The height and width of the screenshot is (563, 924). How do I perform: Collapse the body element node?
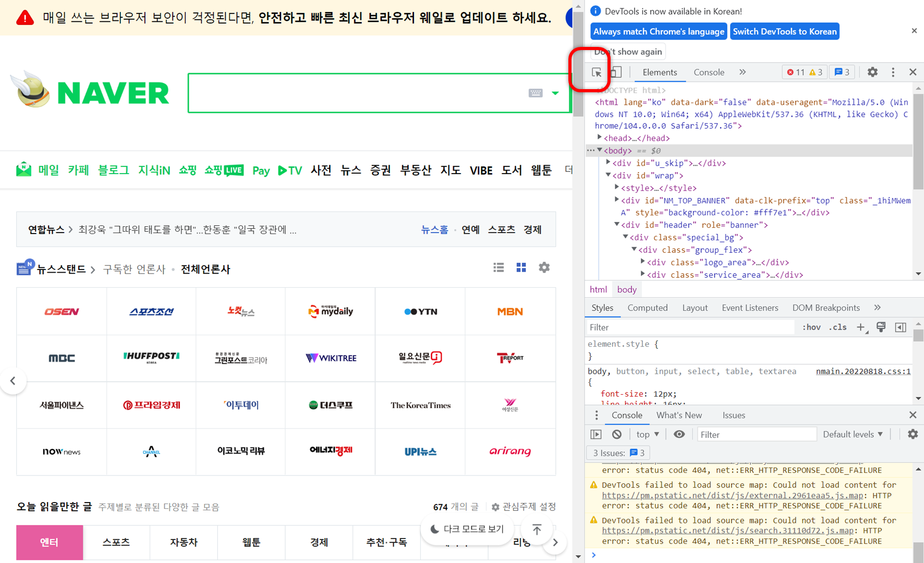[600, 150]
